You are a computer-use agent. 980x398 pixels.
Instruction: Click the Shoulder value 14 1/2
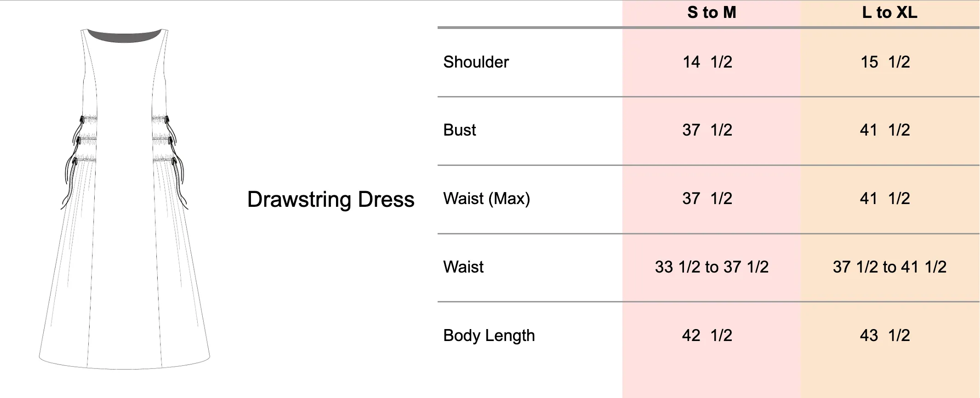coord(707,62)
